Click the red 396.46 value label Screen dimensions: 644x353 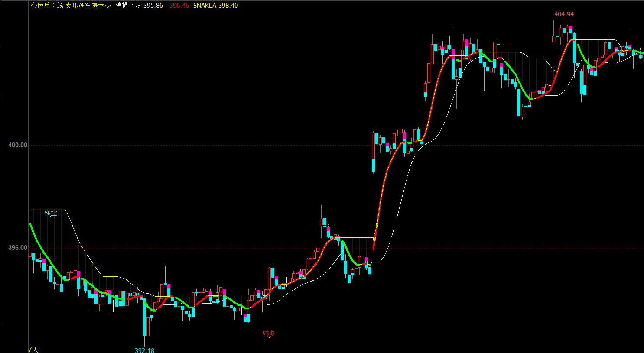(179, 6)
